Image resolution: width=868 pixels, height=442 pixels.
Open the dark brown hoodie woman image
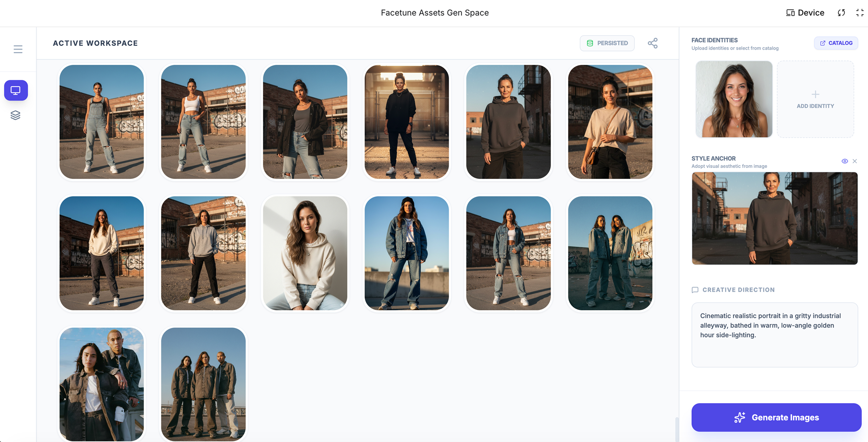tap(509, 122)
